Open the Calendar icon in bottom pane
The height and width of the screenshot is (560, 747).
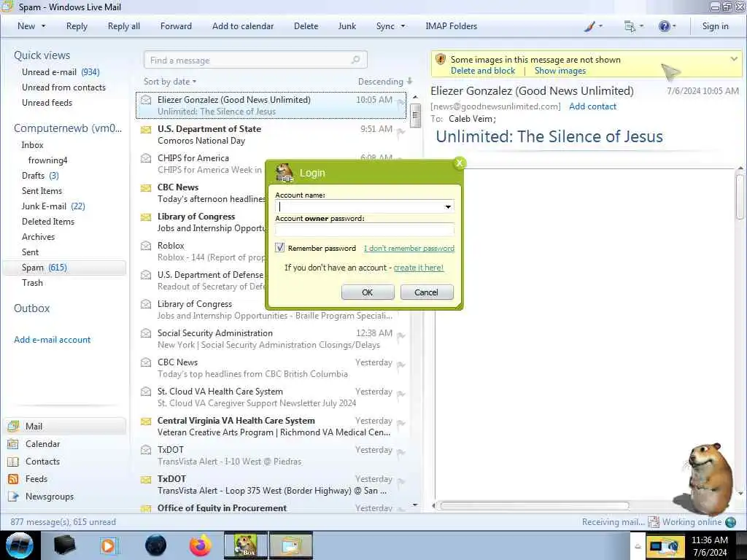pos(13,444)
